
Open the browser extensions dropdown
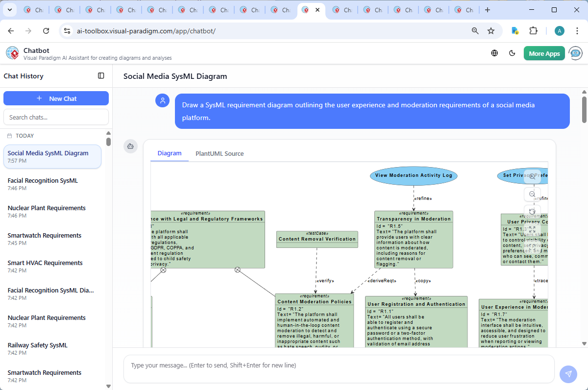click(534, 30)
